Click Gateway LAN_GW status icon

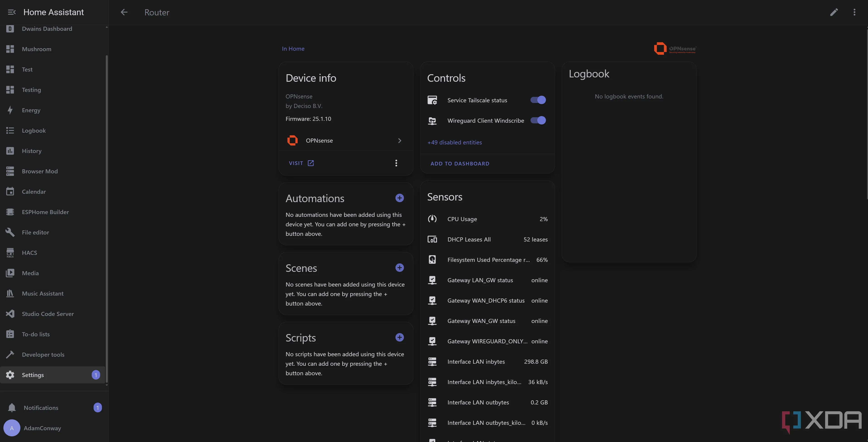pos(432,280)
